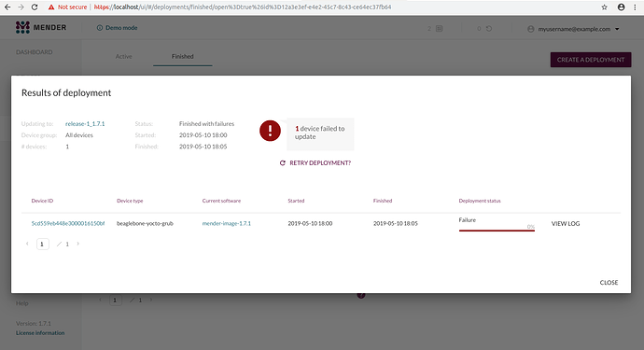Click the beaglebone-yocto-grub device type cell
Image resolution: width=644 pixels, height=350 pixels.
tap(145, 223)
